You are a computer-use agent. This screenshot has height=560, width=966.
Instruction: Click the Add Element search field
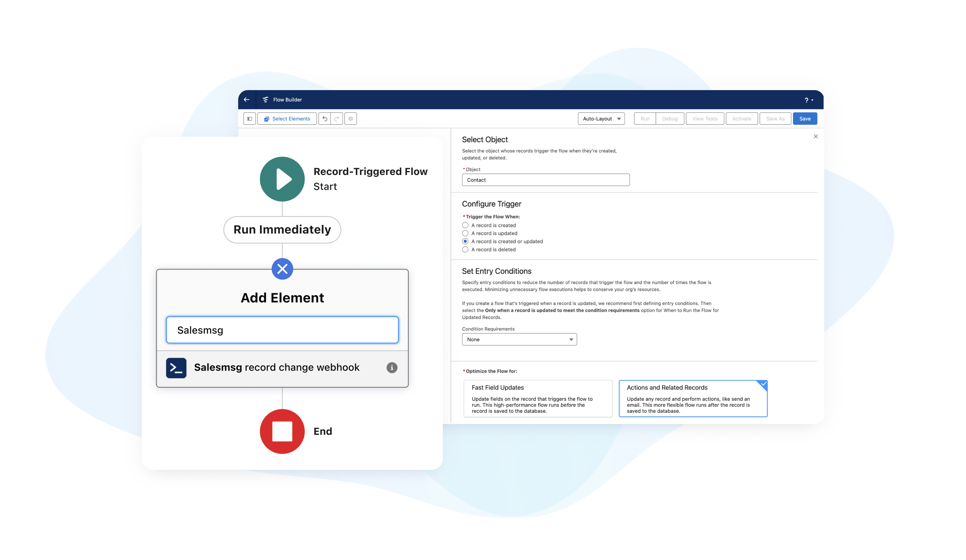click(282, 330)
